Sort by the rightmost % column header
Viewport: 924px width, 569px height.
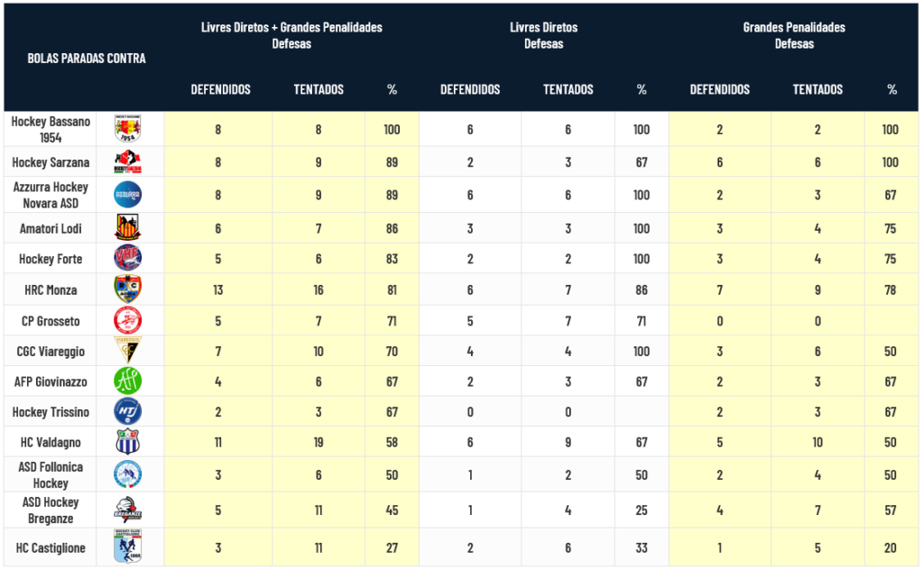892,89
